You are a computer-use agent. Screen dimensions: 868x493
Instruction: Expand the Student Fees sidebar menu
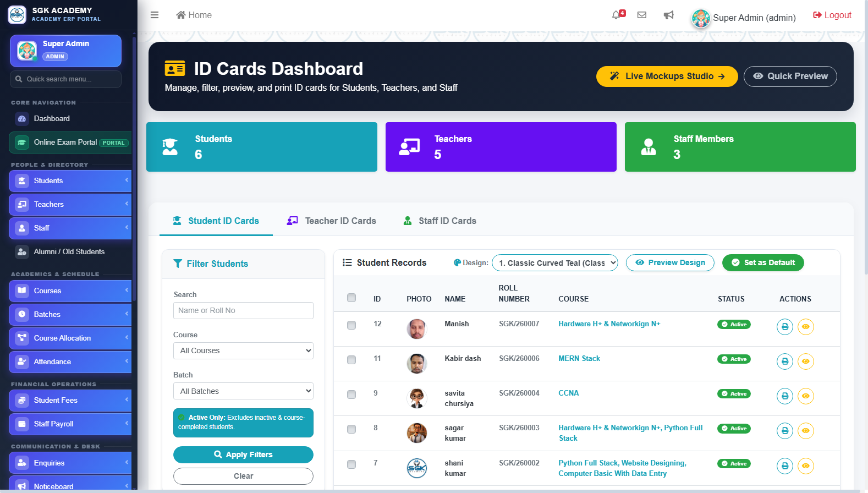point(70,400)
